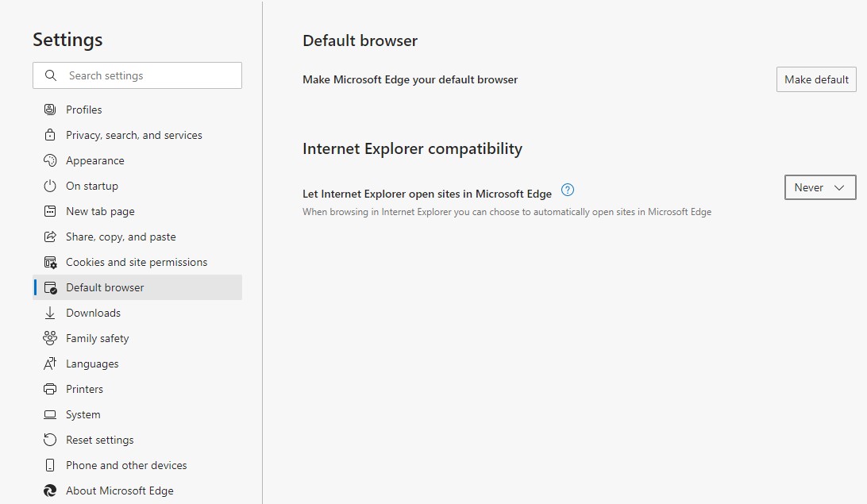
Task: Select Share, copy, and paste
Action: 137,237
